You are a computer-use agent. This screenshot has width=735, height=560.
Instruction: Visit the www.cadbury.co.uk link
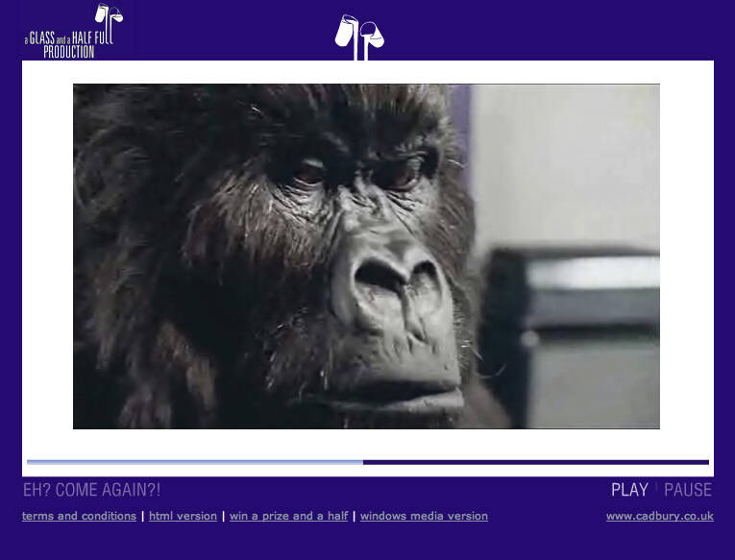659,516
